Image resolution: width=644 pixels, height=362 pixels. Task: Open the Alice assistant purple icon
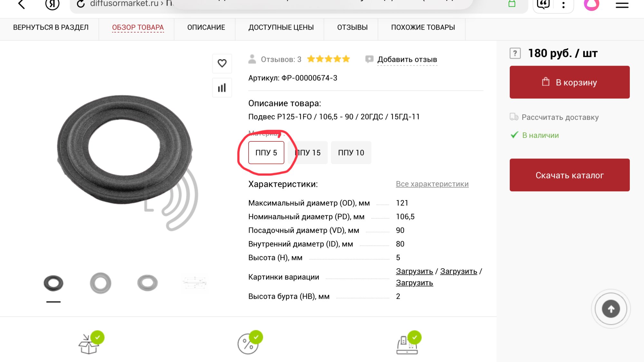click(592, 5)
